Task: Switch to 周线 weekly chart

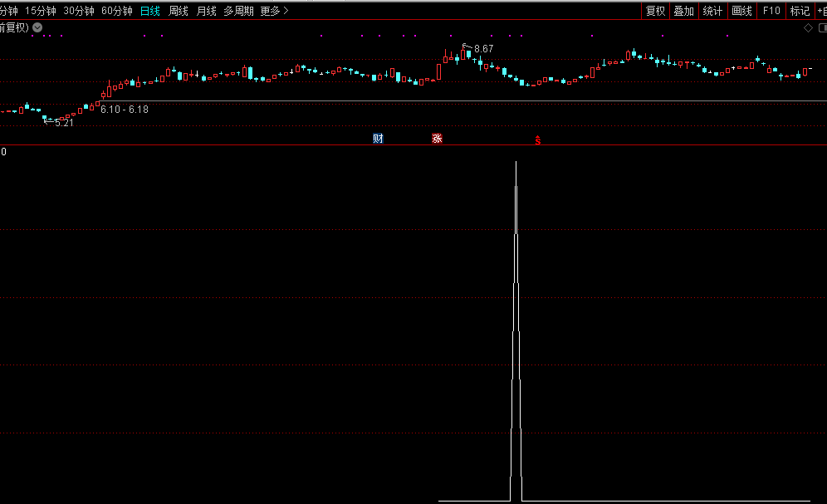Action: tap(179, 11)
